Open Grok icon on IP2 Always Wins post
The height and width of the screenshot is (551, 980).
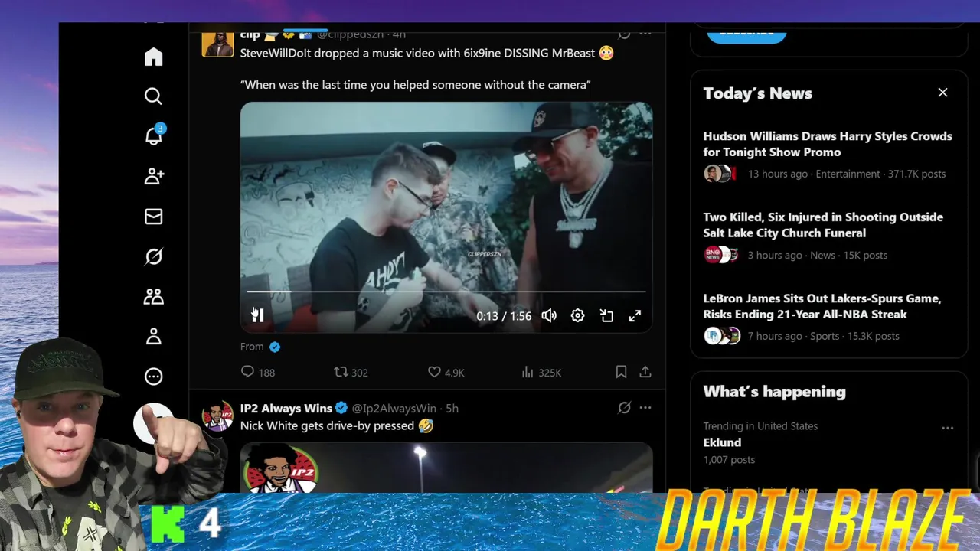click(624, 408)
